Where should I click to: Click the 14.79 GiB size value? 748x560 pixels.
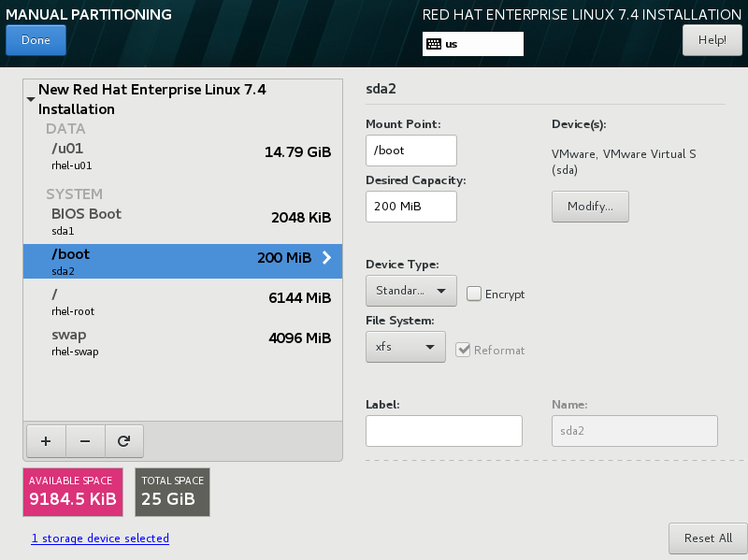pyautogui.click(x=297, y=152)
